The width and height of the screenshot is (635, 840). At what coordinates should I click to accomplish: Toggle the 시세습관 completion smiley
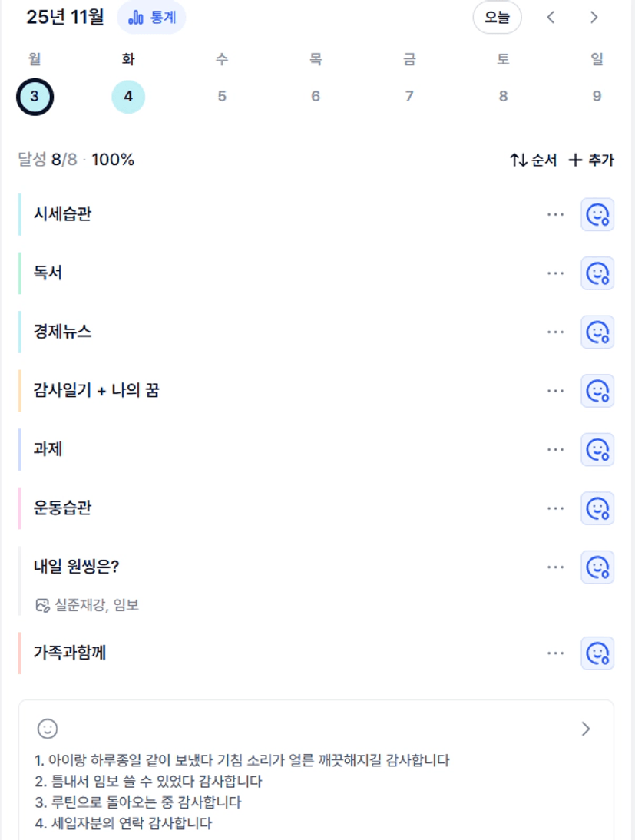(597, 215)
